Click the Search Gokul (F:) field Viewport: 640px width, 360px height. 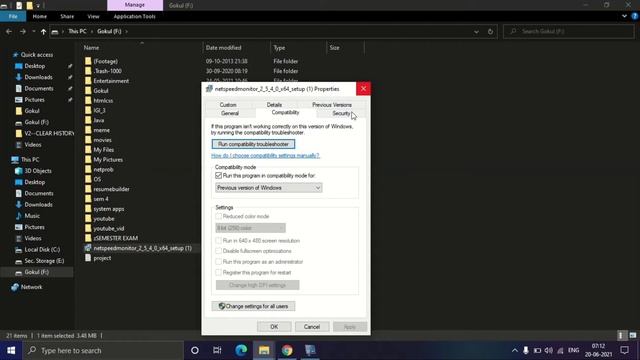click(569, 31)
